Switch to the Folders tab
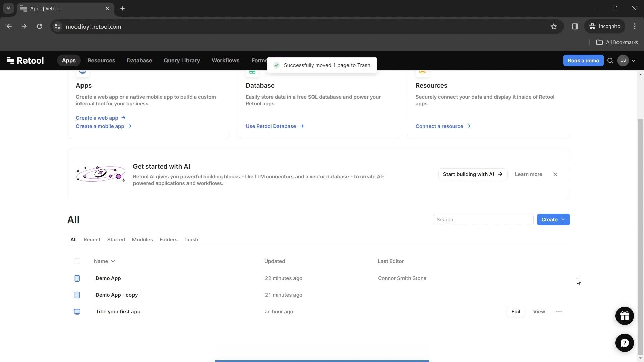Image resolution: width=644 pixels, height=362 pixels. [168, 240]
